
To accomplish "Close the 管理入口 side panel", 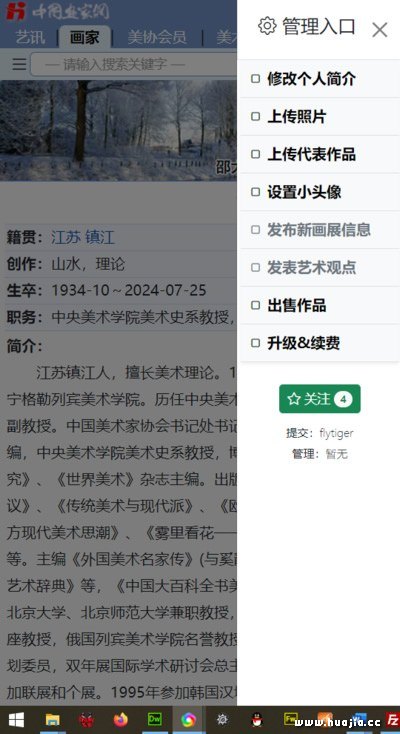I will point(379,30).
